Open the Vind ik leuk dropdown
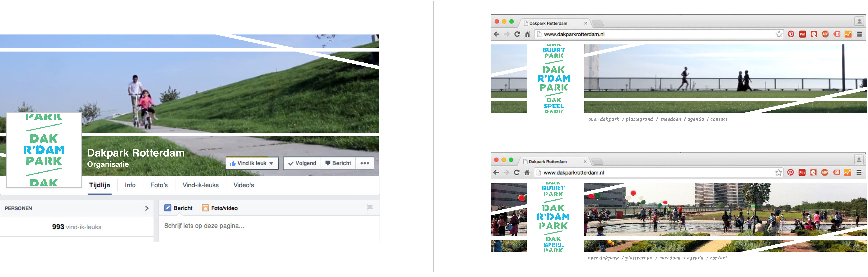This screenshot has width=868, height=277. click(252, 163)
